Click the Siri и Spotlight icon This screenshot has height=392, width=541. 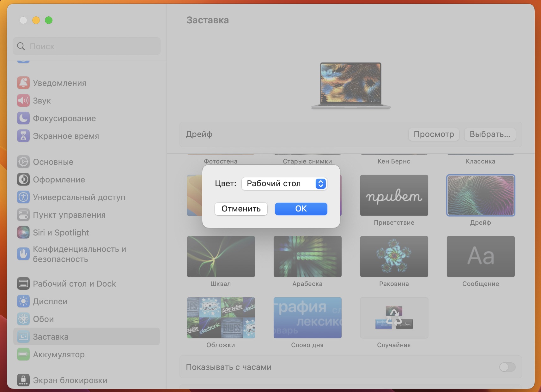point(23,232)
